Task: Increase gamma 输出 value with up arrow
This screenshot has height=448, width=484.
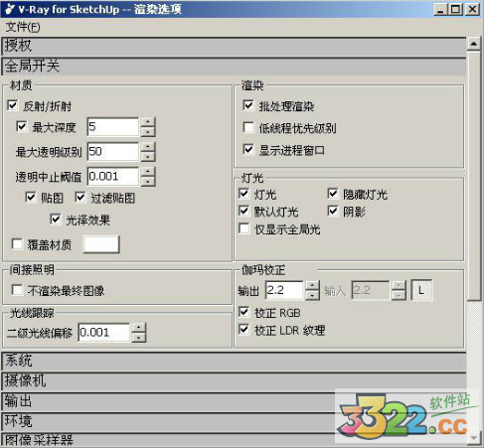Action: click(312, 285)
